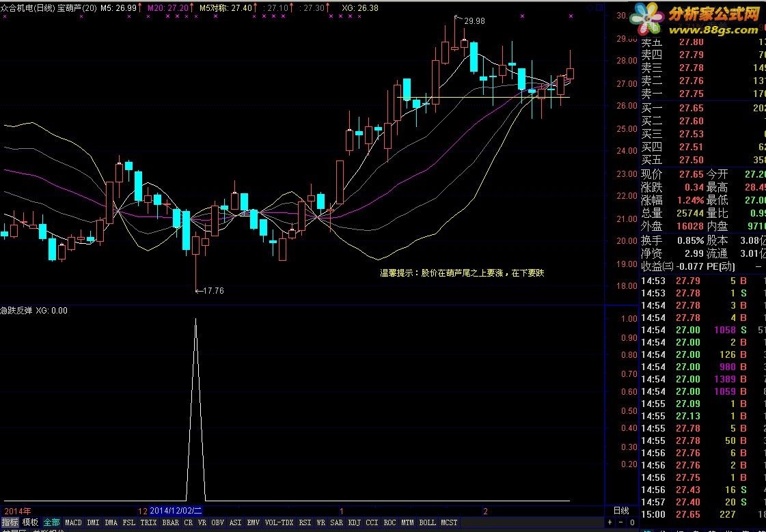Switch to the EMV indicator
Screen dimensions: 766x532
coord(253,522)
